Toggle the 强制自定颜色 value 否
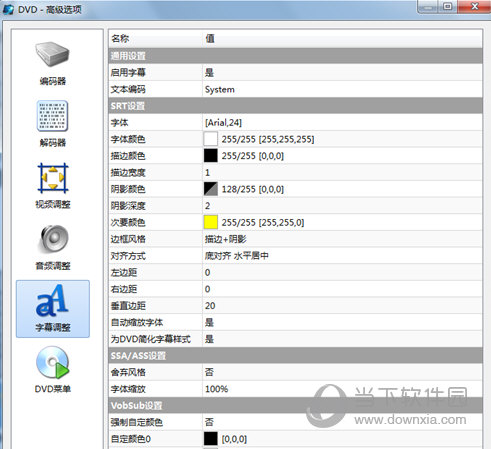The width and height of the screenshot is (491, 449). (x=209, y=422)
